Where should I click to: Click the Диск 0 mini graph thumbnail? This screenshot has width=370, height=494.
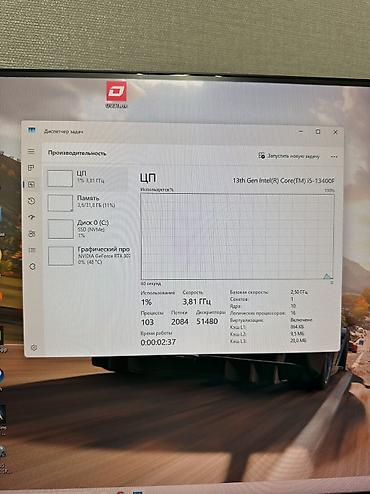(61, 229)
